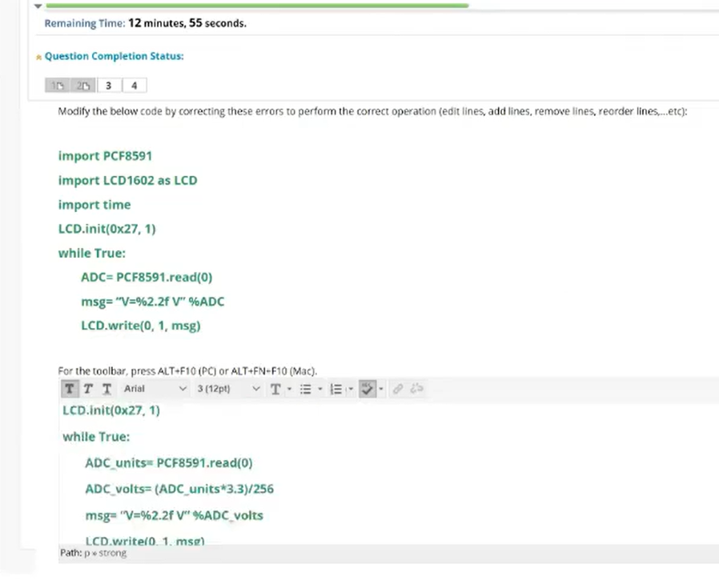
Task: Insert a numbered list
Action: point(336,389)
